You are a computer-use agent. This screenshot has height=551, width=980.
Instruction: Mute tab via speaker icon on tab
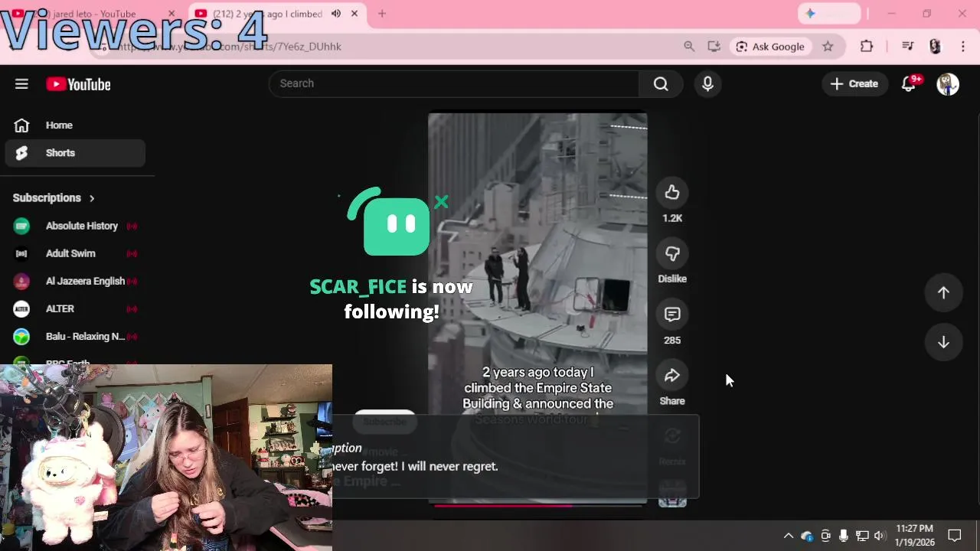(x=336, y=14)
